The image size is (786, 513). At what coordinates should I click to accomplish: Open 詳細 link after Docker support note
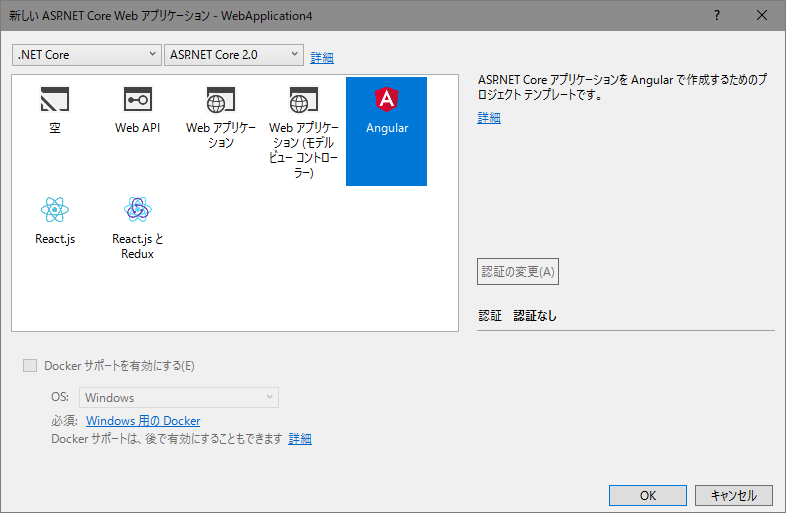(x=300, y=439)
